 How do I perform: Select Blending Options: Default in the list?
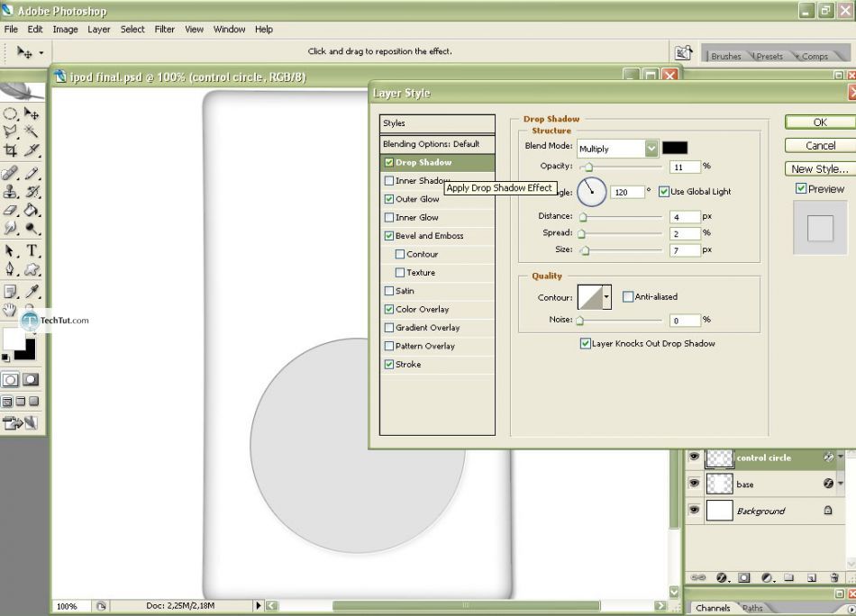(x=437, y=144)
